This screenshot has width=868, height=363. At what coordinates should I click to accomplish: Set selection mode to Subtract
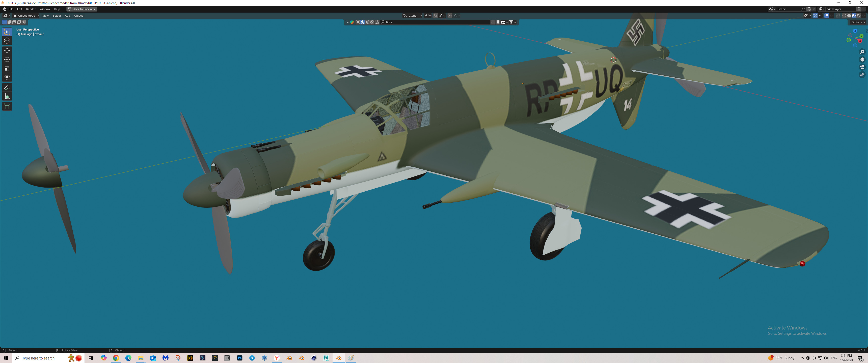coord(14,22)
